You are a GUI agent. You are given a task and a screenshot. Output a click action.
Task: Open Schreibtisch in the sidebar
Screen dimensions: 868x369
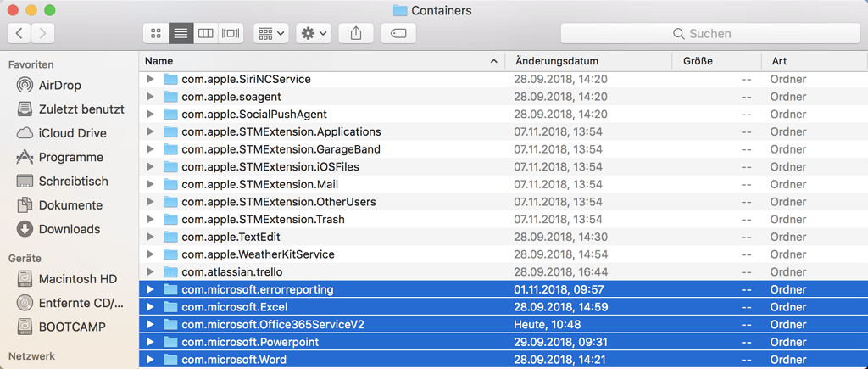(x=62, y=182)
